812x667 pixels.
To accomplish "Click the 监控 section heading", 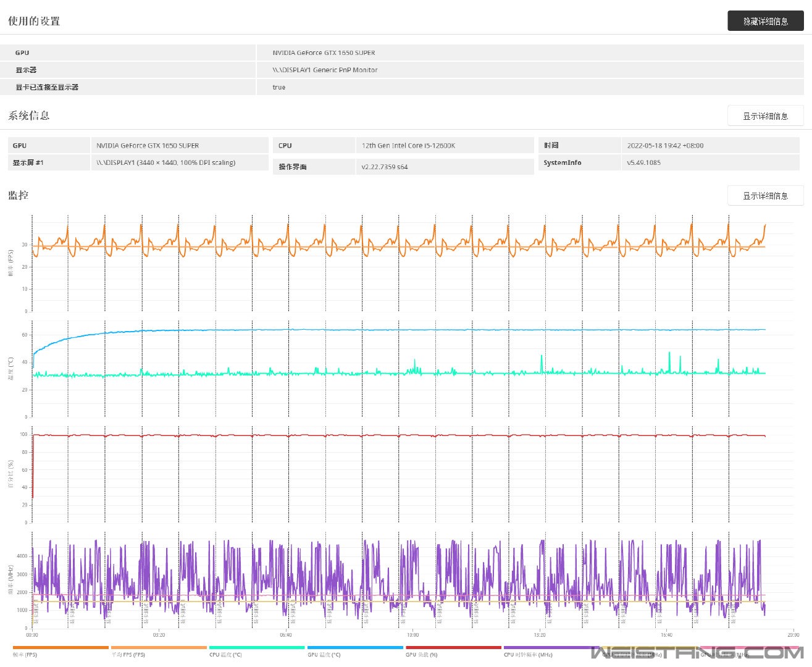I will [x=18, y=195].
